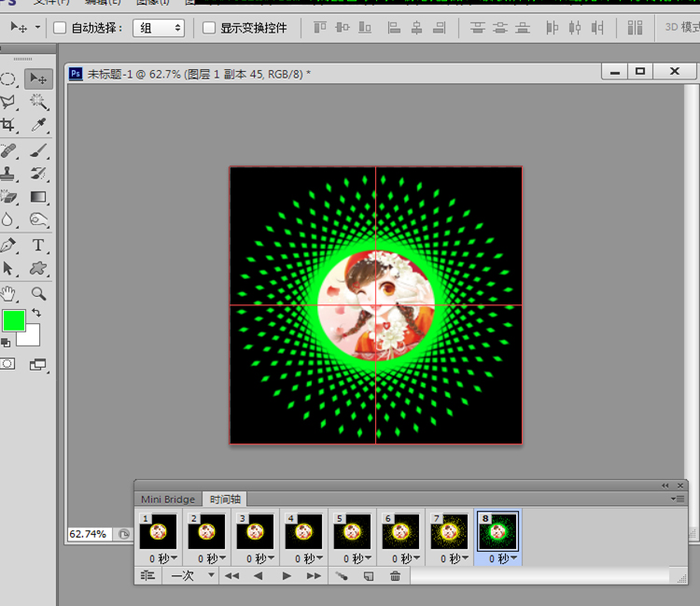Align top edges in options bar
Image resolution: width=700 pixels, height=606 pixels.
click(x=319, y=28)
